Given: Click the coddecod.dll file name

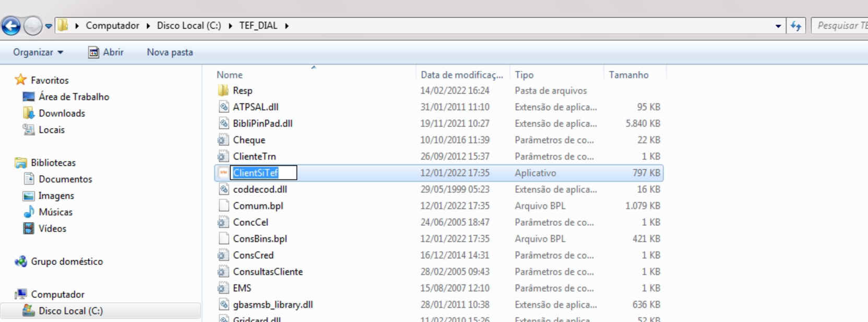Looking at the screenshot, I should tap(260, 189).
